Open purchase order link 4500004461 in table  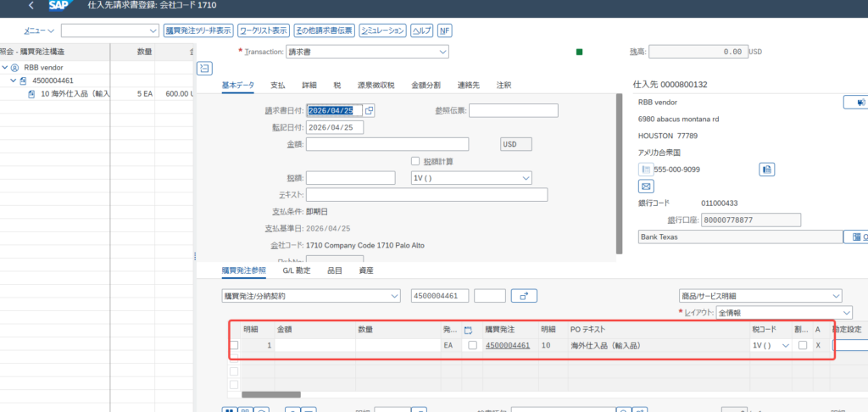[x=507, y=346]
